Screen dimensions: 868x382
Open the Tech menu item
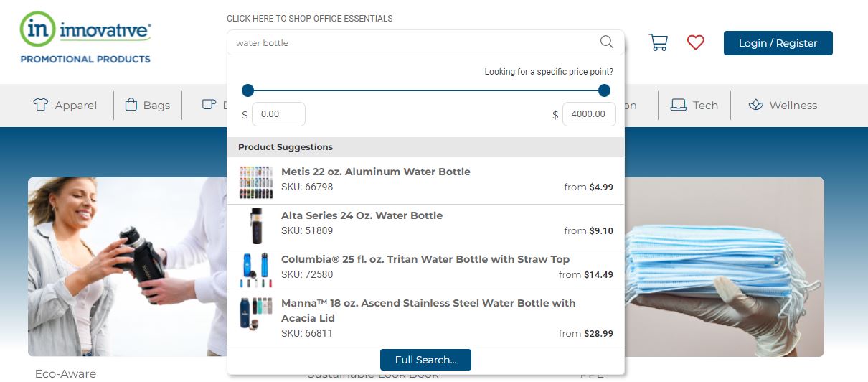[705, 106]
